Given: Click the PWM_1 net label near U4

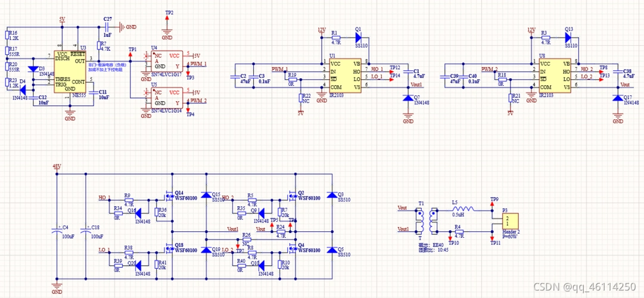Looking at the screenshot, I should point(198,64).
